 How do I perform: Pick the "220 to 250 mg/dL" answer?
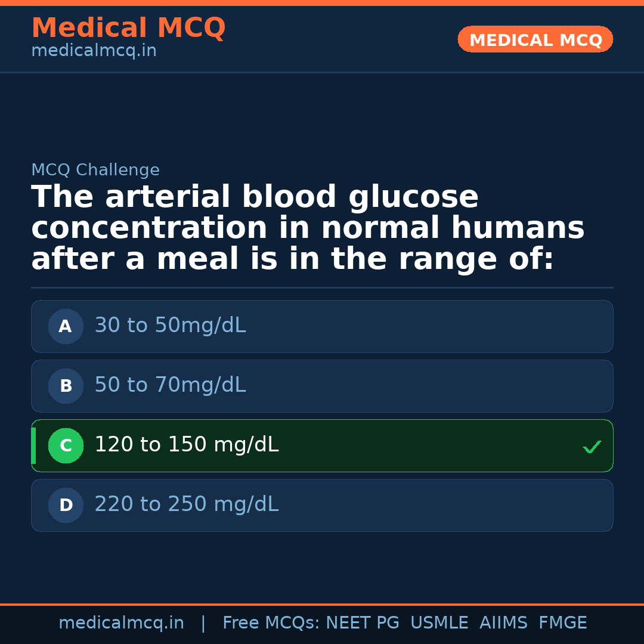186,504
